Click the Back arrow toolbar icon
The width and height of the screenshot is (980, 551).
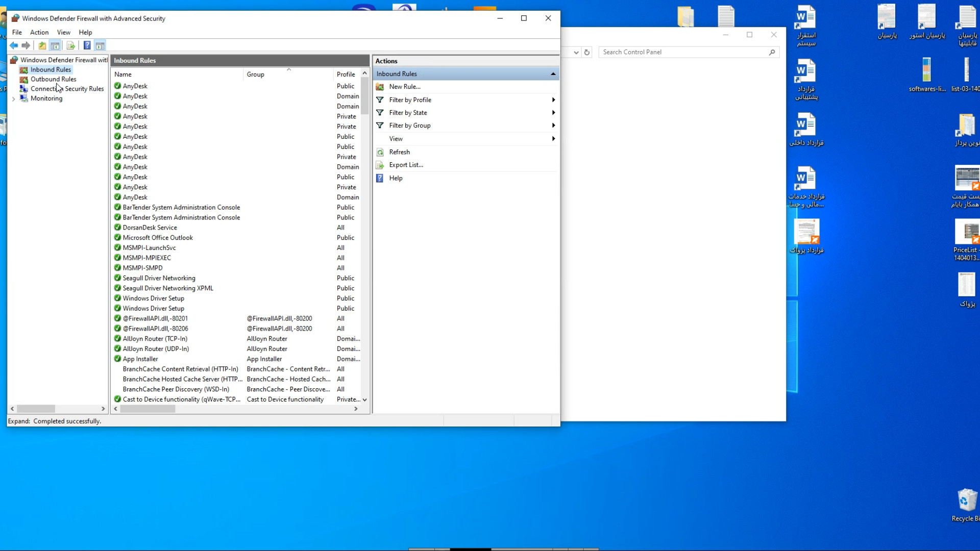(x=14, y=46)
